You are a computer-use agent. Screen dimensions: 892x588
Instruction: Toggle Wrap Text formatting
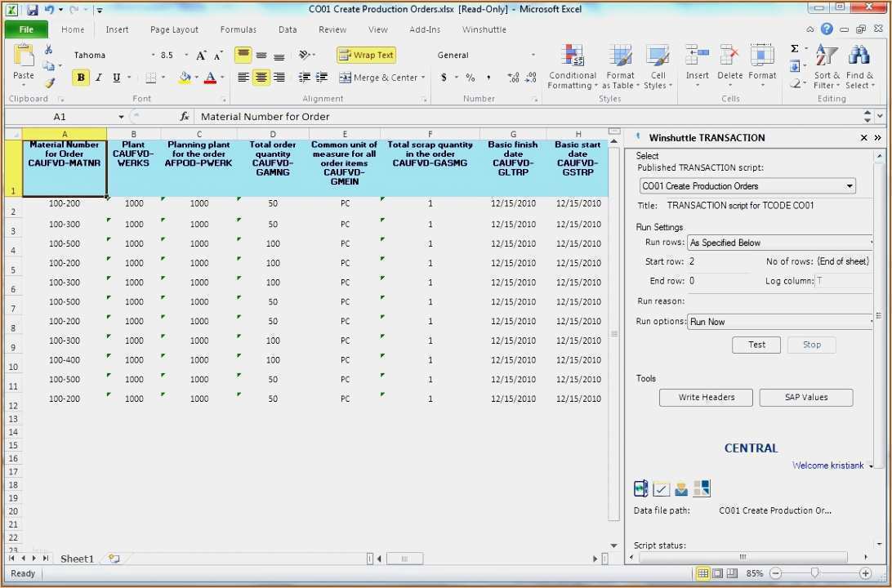coord(366,55)
